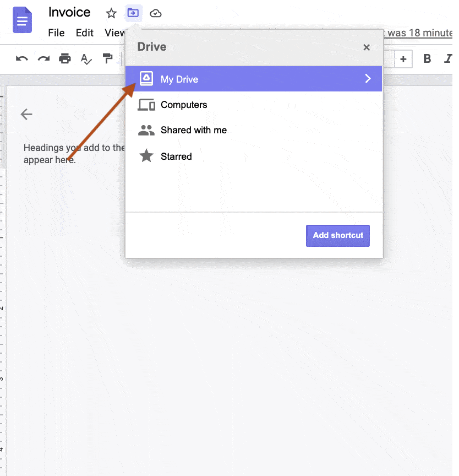Expand My Drive with the chevron
Viewport: 459px width, 476px height.
[x=368, y=79]
